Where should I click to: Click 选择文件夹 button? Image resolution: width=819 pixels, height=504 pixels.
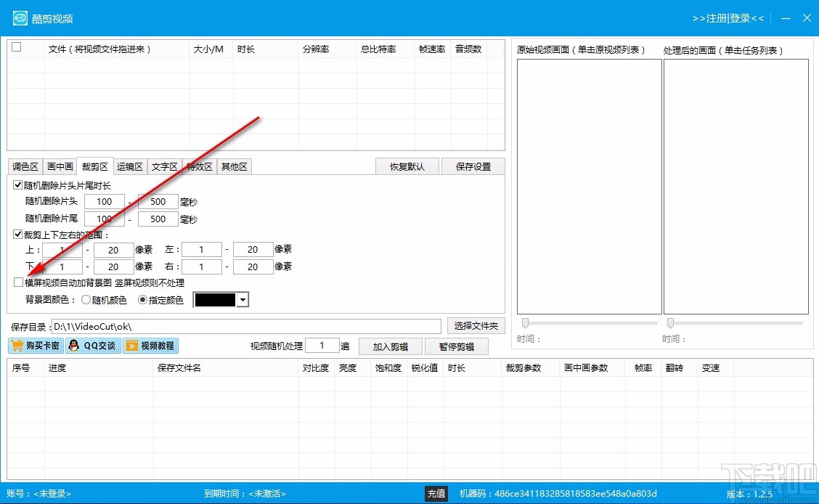[476, 326]
